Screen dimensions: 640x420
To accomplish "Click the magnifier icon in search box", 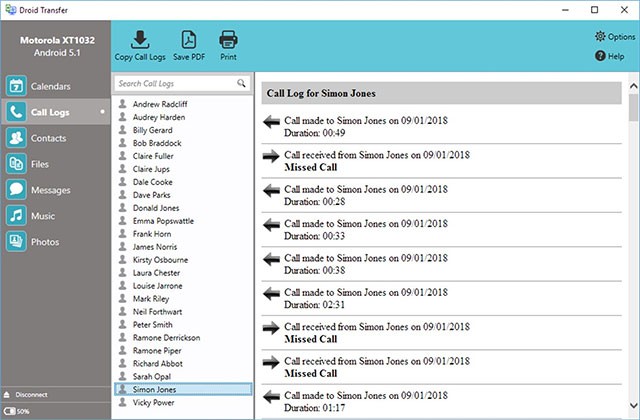I will (x=241, y=84).
